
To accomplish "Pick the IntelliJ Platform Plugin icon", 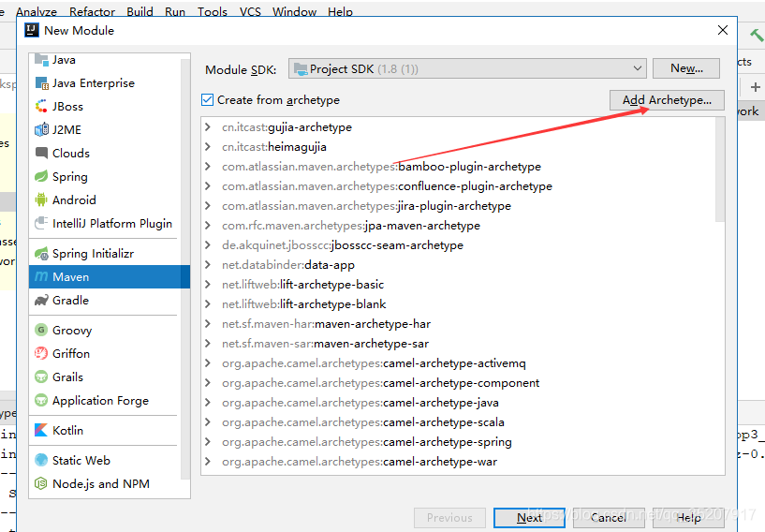I will (41, 224).
